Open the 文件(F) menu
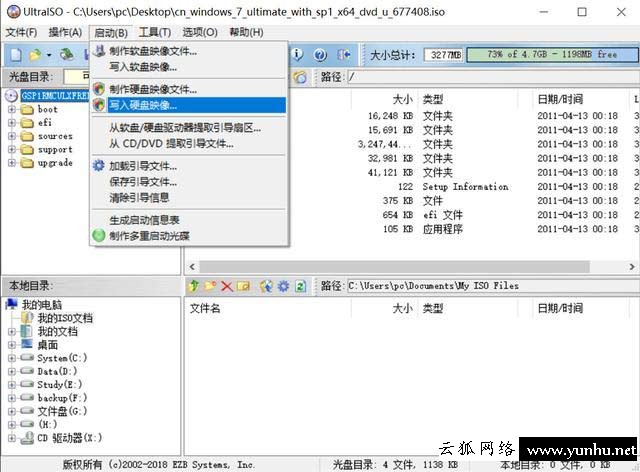Screen dimensions: 640x472 [x=21, y=32]
